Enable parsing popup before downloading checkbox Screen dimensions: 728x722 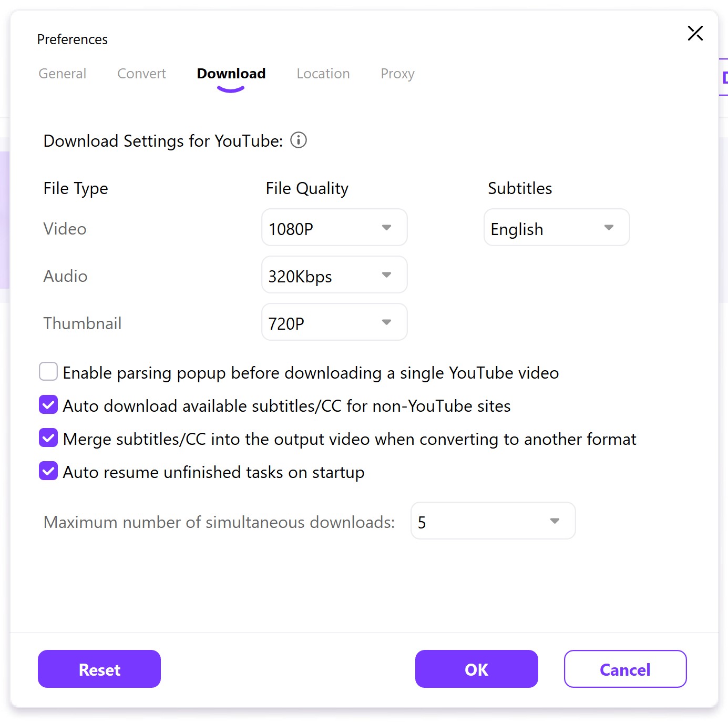(x=48, y=371)
